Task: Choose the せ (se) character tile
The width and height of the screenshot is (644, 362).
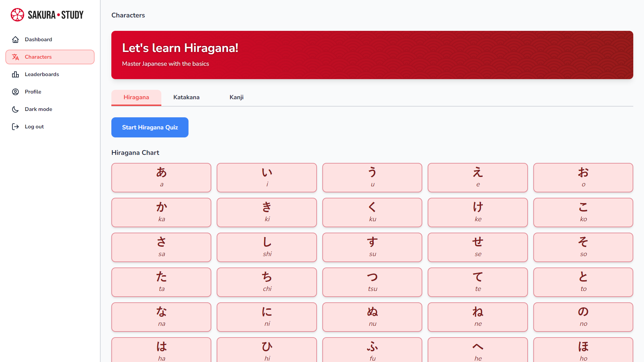Action: (x=478, y=247)
